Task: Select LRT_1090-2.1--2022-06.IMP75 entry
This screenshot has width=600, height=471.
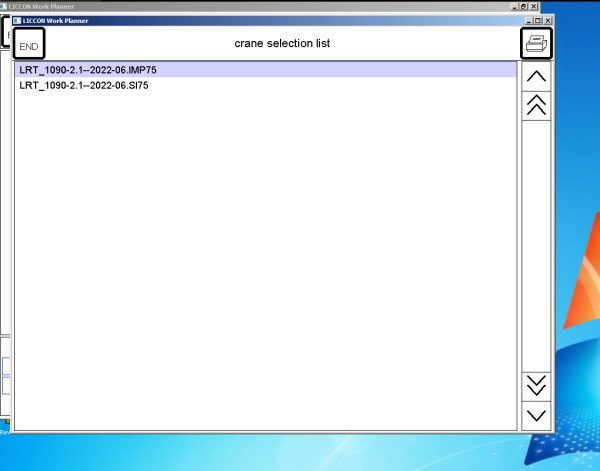Action: (266, 70)
